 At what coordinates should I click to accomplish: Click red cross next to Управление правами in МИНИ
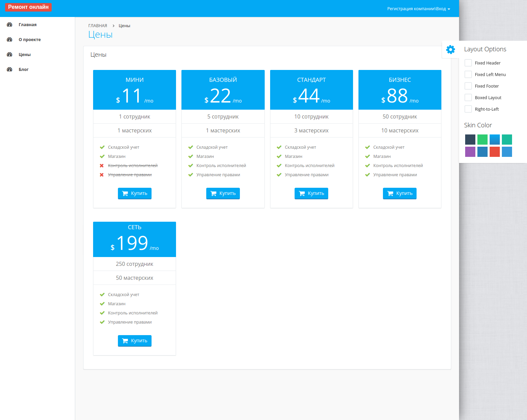click(x=102, y=175)
